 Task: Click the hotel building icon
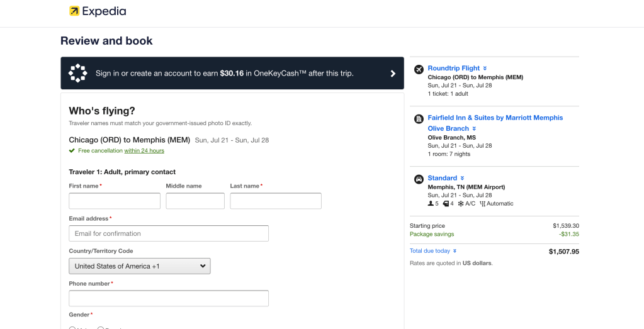click(x=419, y=118)
